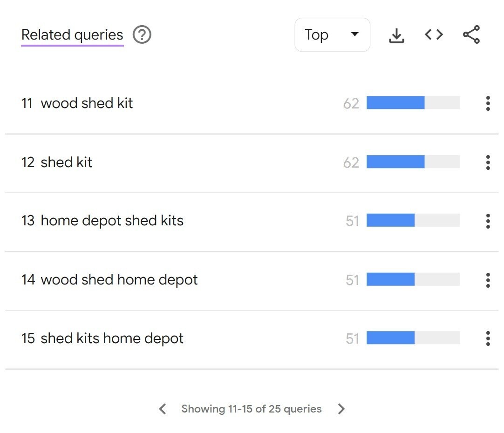Download the related queries as CSV
504x433 pixels.
click(x=396, y=34)
